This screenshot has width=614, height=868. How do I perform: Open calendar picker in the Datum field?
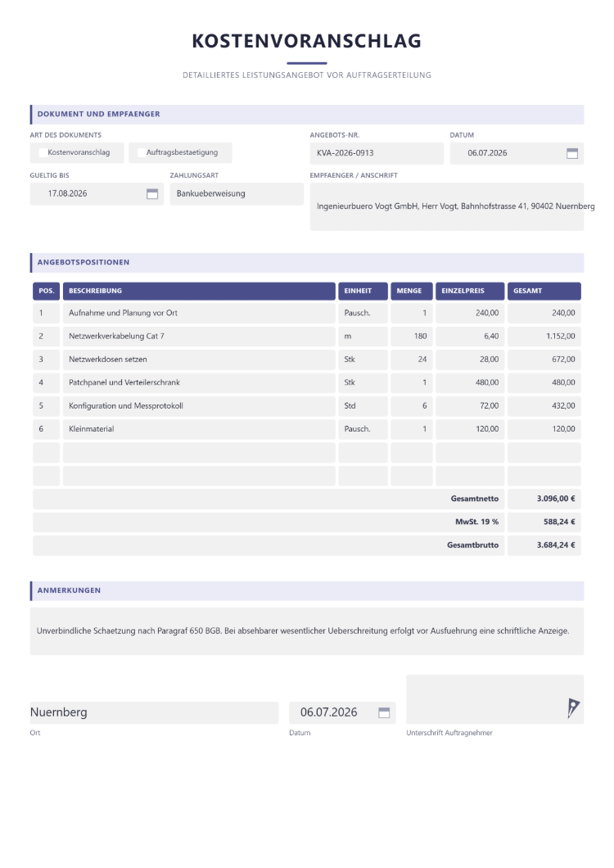(x=572, y=153)
